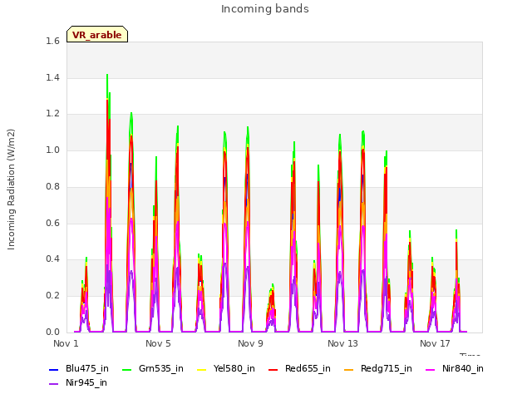Image resolution: width=532 pixels, height=399 pixels.
Task: Click the red Red655_in color swatch
Action: (x=273, y=369)
